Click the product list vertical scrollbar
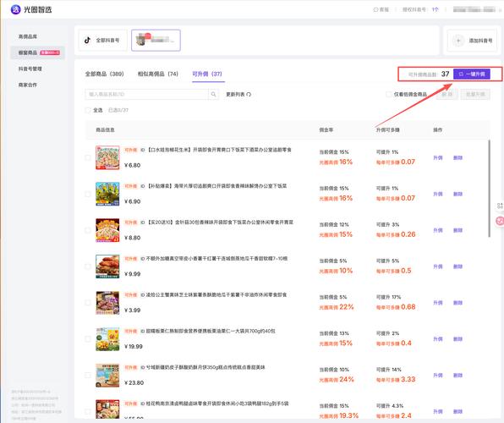The height and width of the screenshot is (423, 504). 490,189
